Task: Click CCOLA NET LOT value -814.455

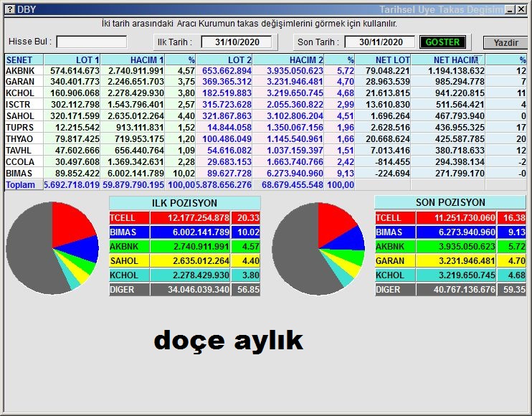Action: tap(392, 162)
